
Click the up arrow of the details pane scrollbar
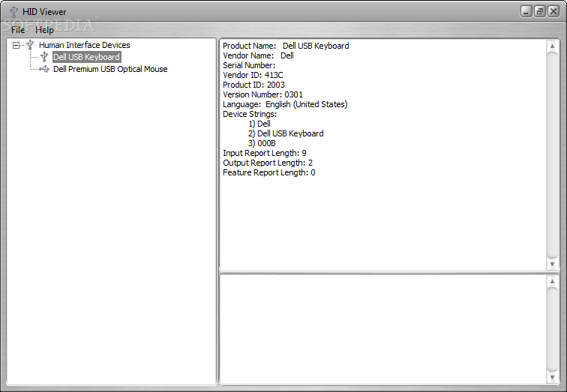pos(552,46)
